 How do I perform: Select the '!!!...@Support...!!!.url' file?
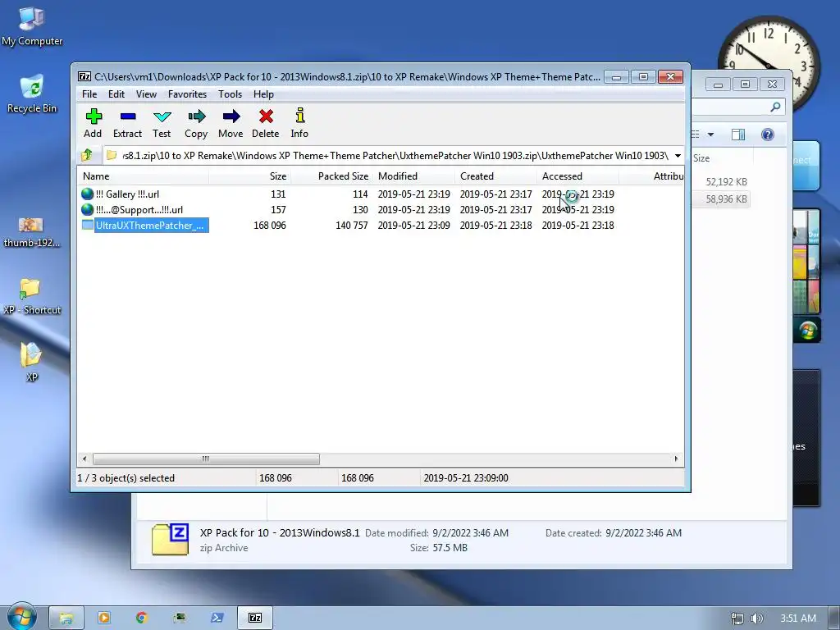pyautogui.click(x=139, y=209)
